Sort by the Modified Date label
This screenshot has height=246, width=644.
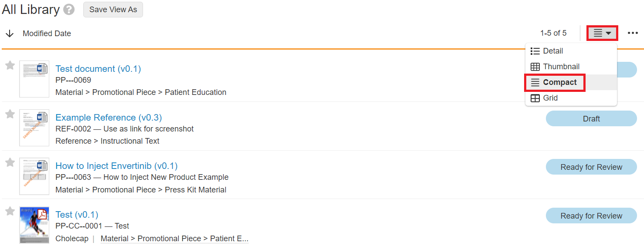point(47,34)
